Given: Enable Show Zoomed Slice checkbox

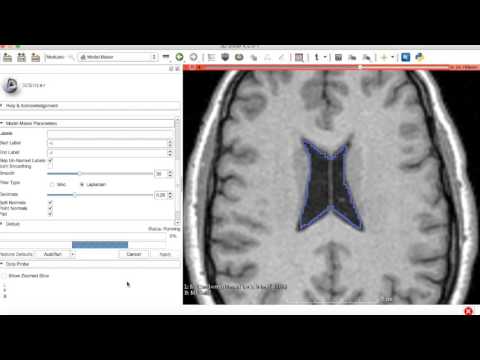Looking at the screenshot, I should coord(4,276).
